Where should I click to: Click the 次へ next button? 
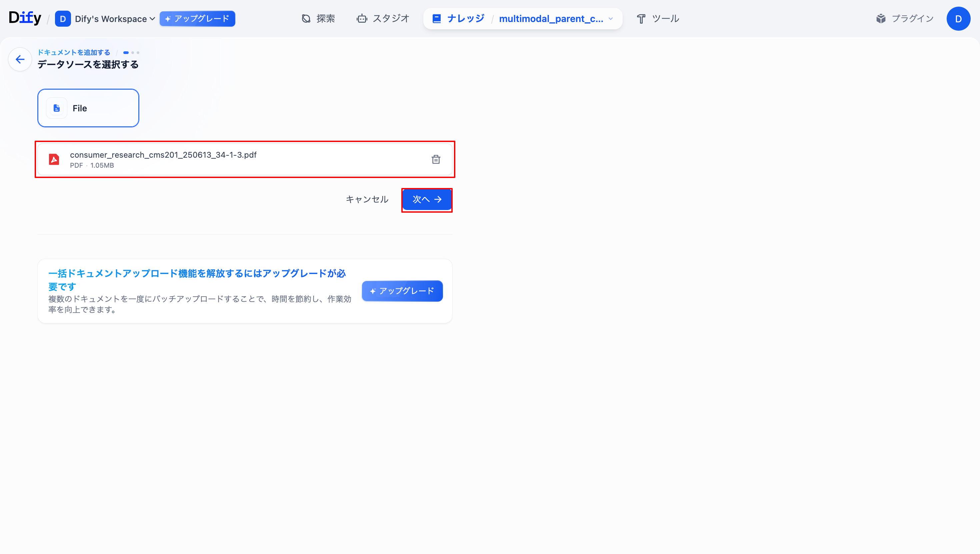[426, 199]
